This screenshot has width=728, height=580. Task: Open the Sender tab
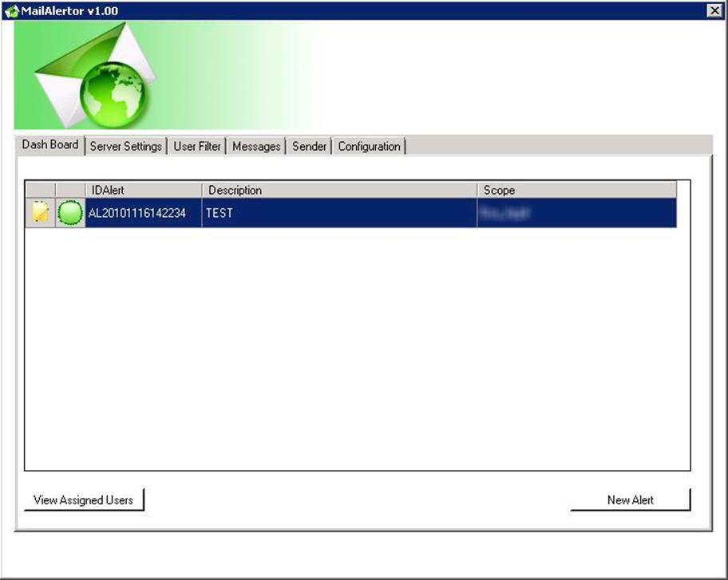309,147
